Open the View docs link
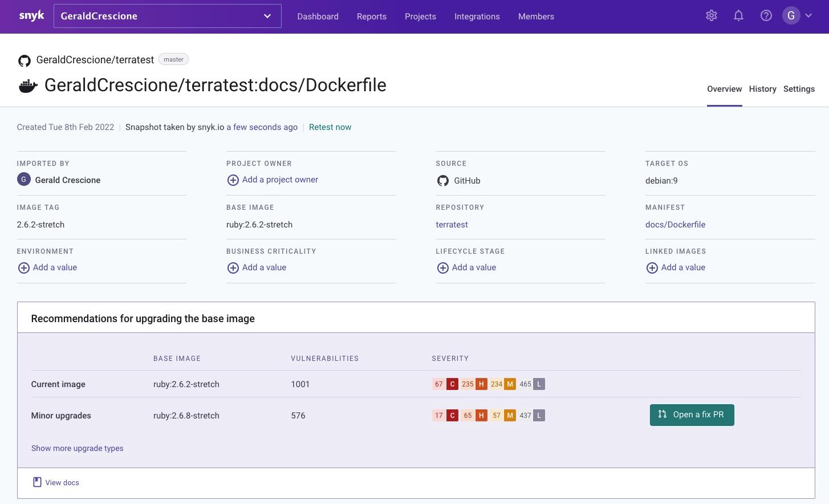This screenshot has width=829, height=504. pos(62,482)
